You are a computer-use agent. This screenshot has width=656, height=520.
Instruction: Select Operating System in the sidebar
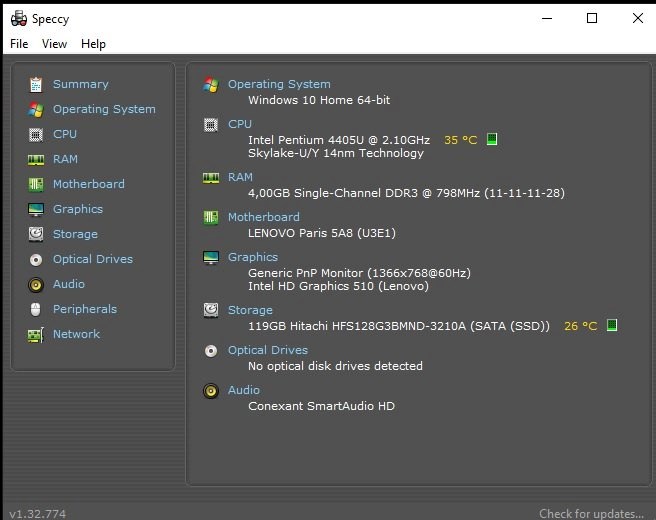(x=104, y=109)
